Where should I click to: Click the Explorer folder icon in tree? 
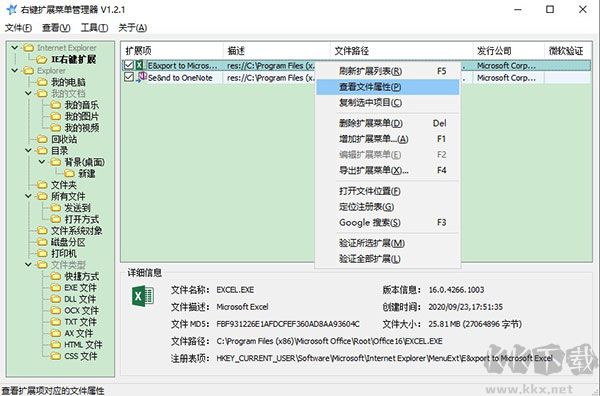28,71
